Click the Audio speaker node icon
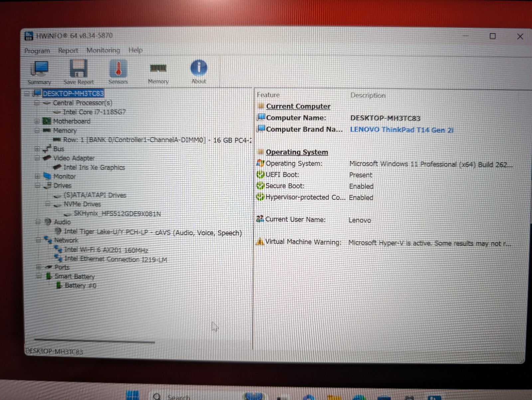 [48, 222]
